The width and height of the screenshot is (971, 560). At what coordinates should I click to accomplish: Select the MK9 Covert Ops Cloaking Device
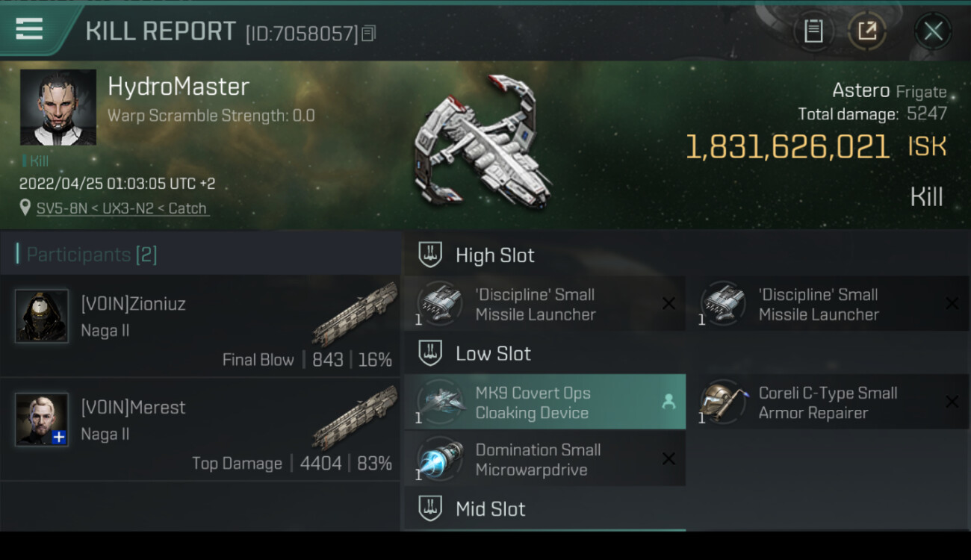(x=545, y=402)
